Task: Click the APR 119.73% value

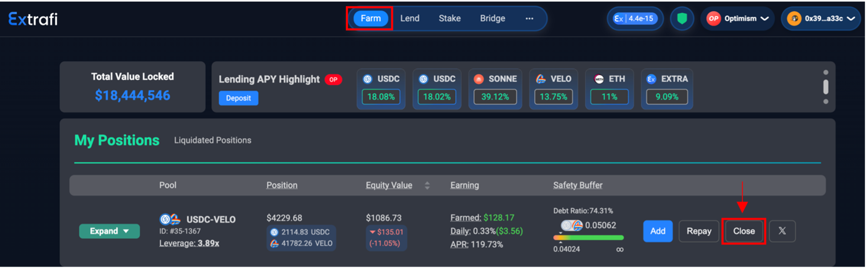Action: (476, 245)
